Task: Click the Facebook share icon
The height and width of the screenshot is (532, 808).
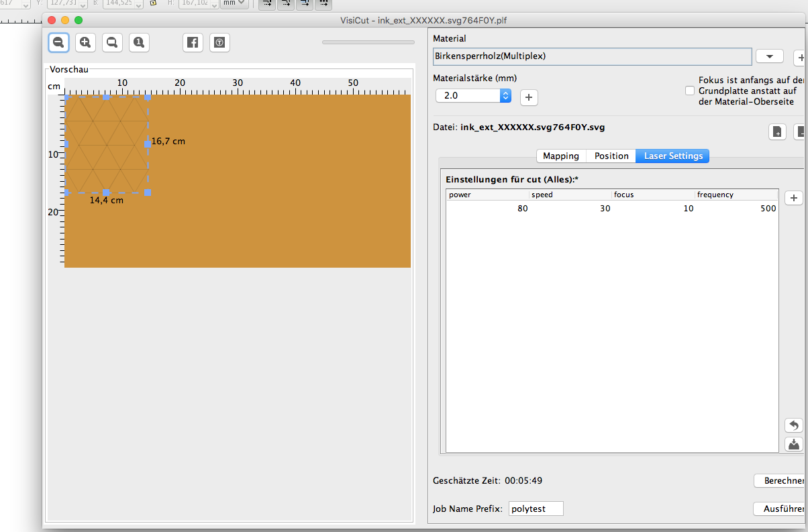Action: coord(193,43)
